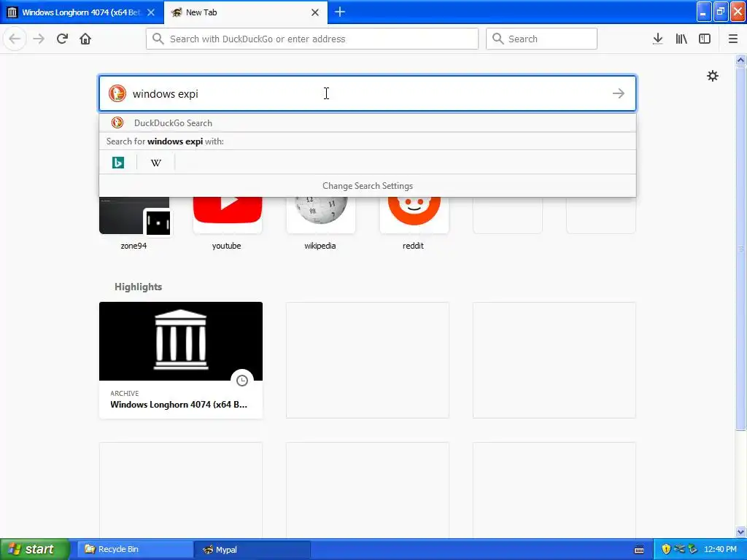Go forward to the next page
The width and height of the screenshot is (747, 560).
pos(39,39)
